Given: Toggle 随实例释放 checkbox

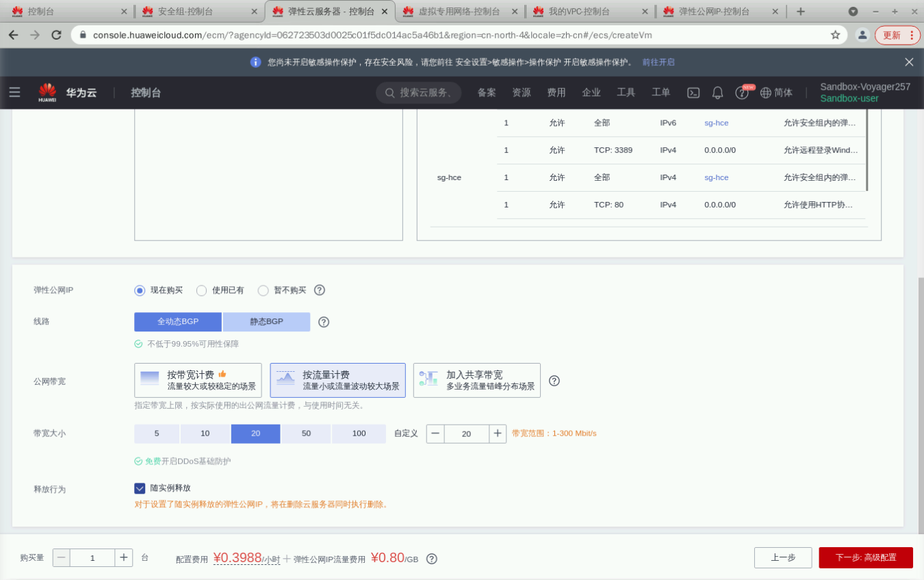Looking at the screenshot, I should click(140, 488).
